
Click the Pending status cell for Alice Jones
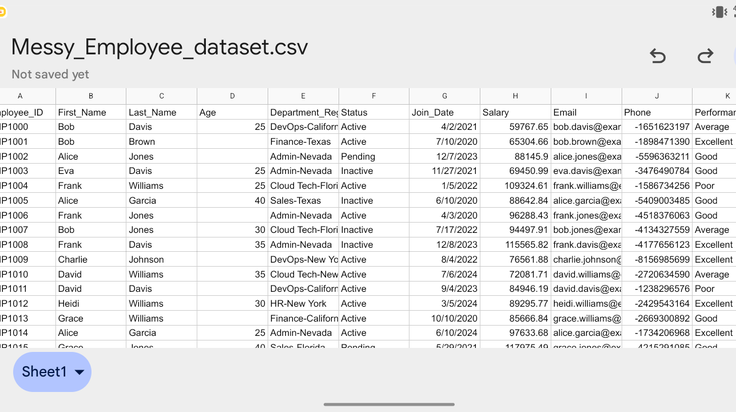tap(374, 156)
